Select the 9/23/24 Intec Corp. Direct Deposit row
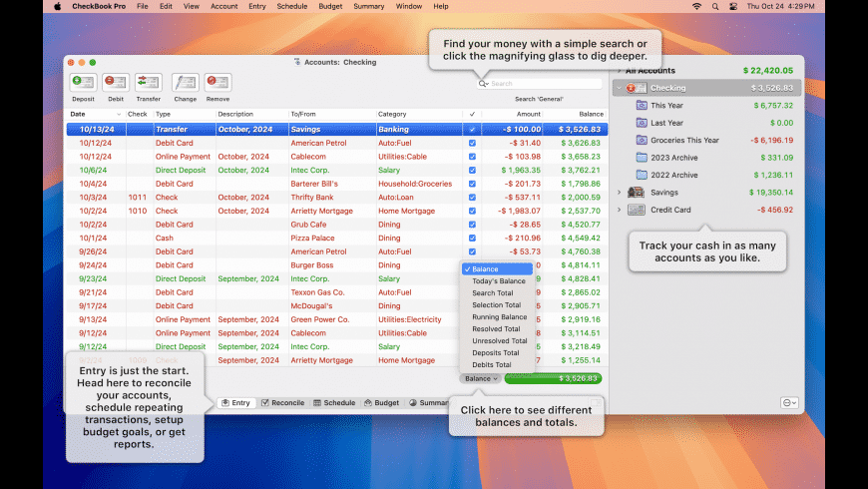 (x=337, y=279)
